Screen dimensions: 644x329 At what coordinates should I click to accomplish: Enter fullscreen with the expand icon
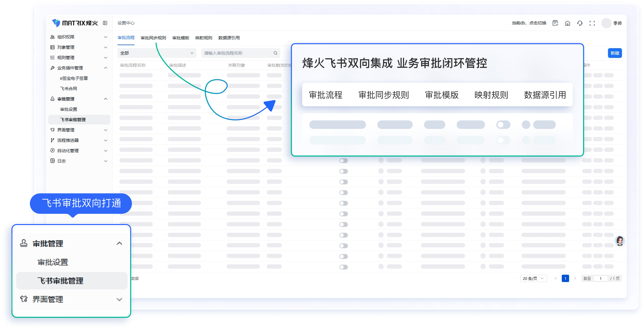(592, 23)
